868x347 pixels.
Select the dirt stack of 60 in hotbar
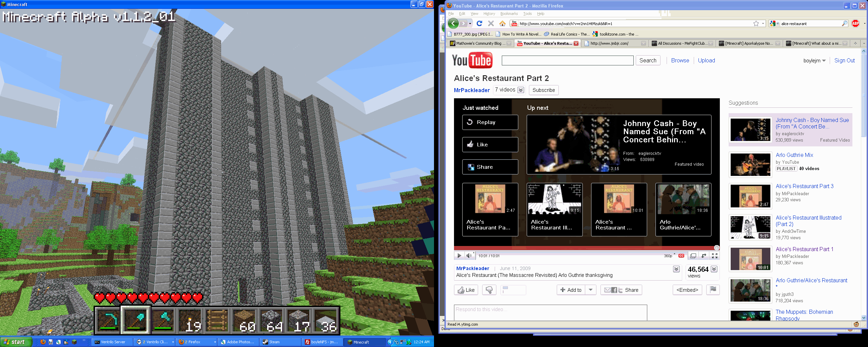(x=245, y=321)
